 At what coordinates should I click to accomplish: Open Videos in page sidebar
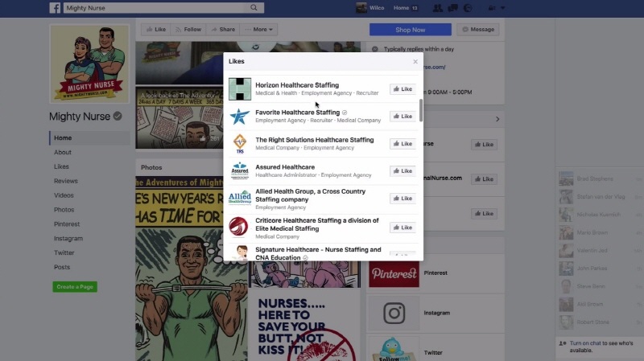[x=64, y=195]
